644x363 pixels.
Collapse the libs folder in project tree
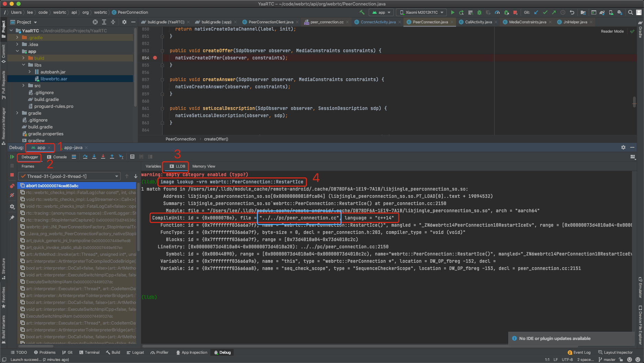point(23,65)
